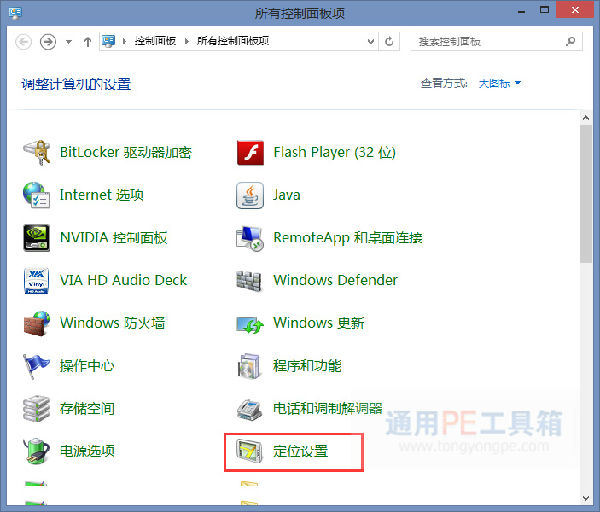
Task: Open the 定位设置 text link
Action: [300, 451]
